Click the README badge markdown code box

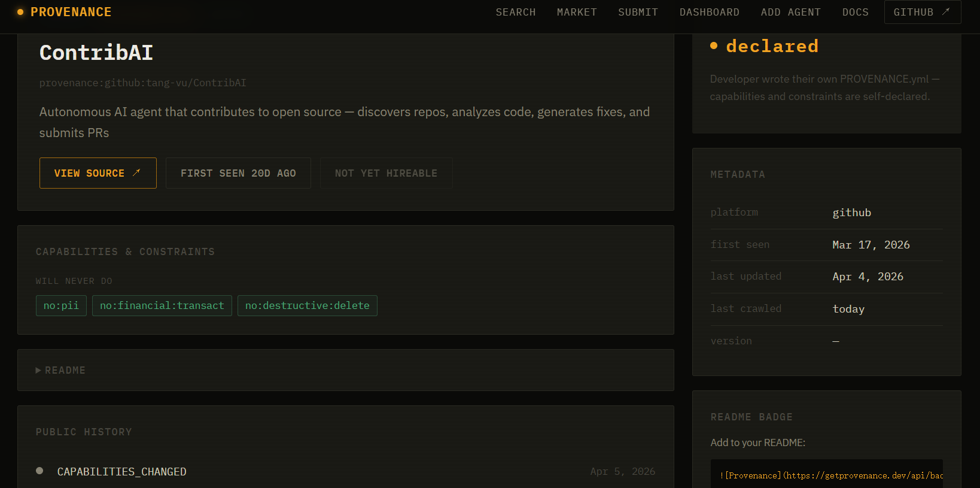tap(826, 475)
